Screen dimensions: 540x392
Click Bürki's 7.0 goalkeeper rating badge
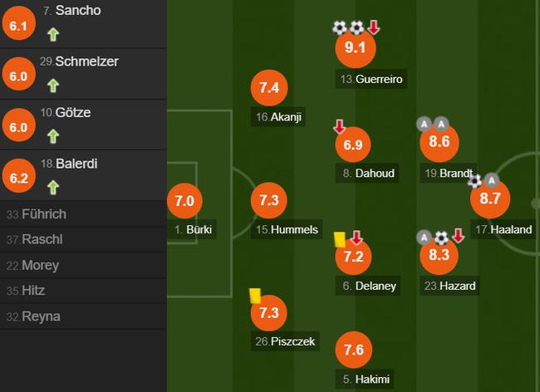coord(184,201)
